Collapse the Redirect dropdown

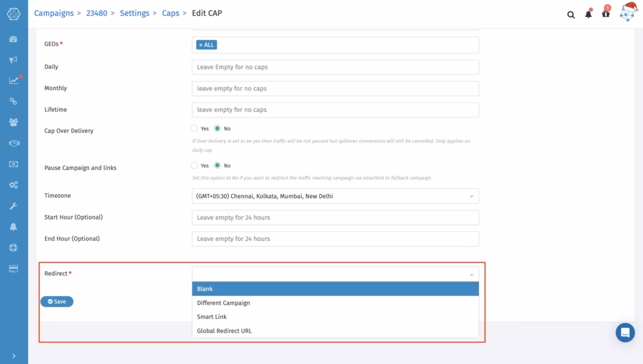[x=335, y=274]
